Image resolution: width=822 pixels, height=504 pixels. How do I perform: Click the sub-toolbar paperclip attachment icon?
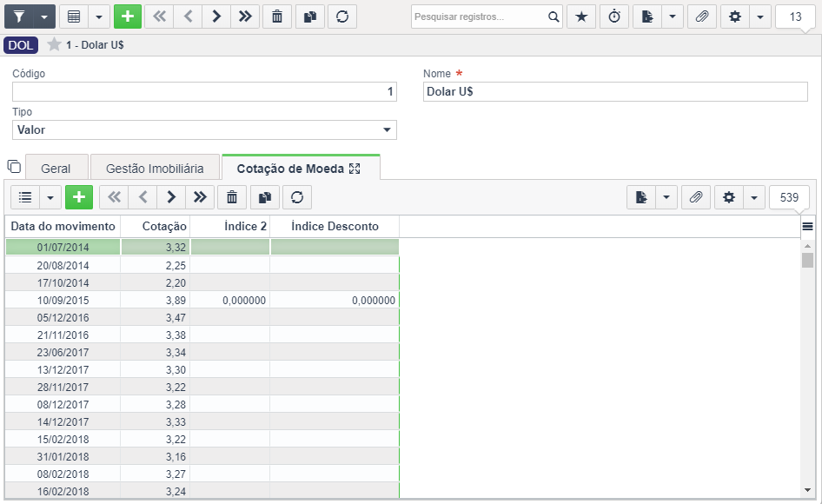pyautogui.click(x=696, y=197)
